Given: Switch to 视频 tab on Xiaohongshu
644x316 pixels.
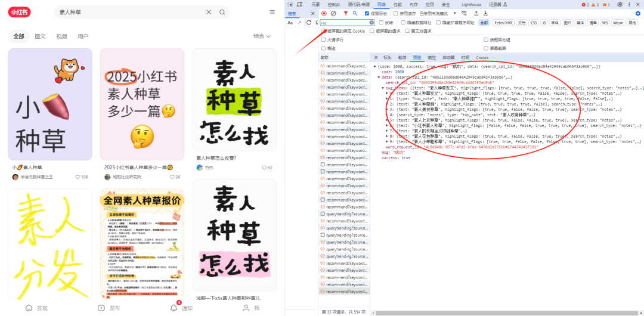Looking at the screenshot, I should [61, 36].
